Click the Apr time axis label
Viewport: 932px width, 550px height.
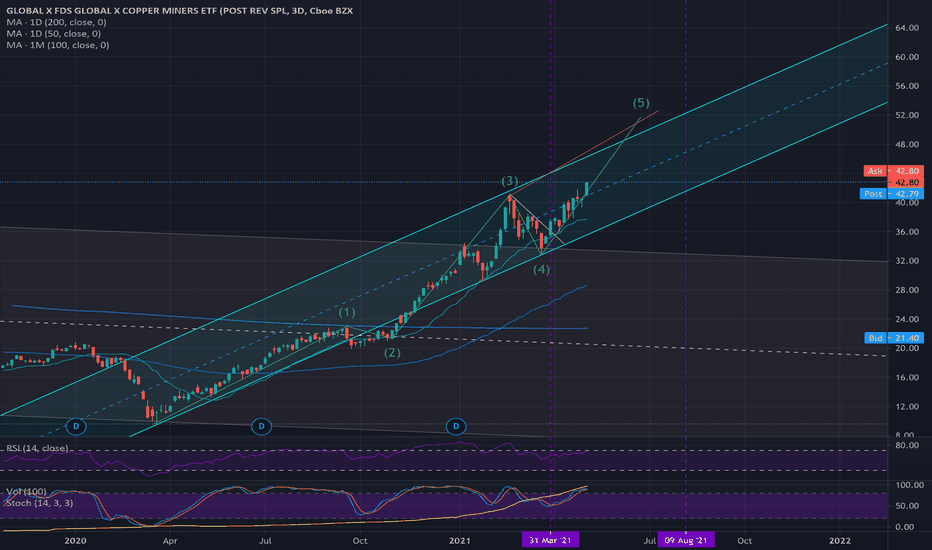pyautogui.click(x=170, y=540)
